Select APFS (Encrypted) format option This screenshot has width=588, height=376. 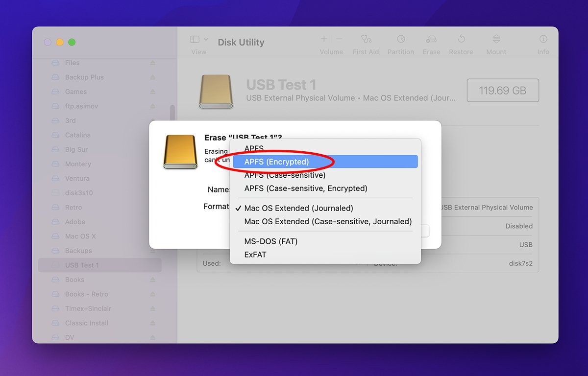(276, 162)
